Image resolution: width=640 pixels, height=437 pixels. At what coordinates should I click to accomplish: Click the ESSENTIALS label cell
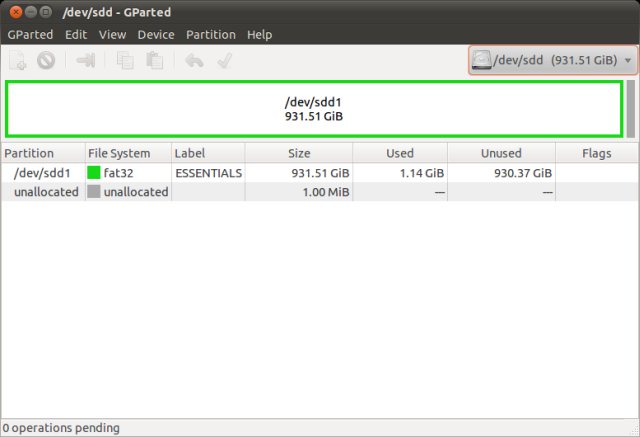[x=209, y=173]
